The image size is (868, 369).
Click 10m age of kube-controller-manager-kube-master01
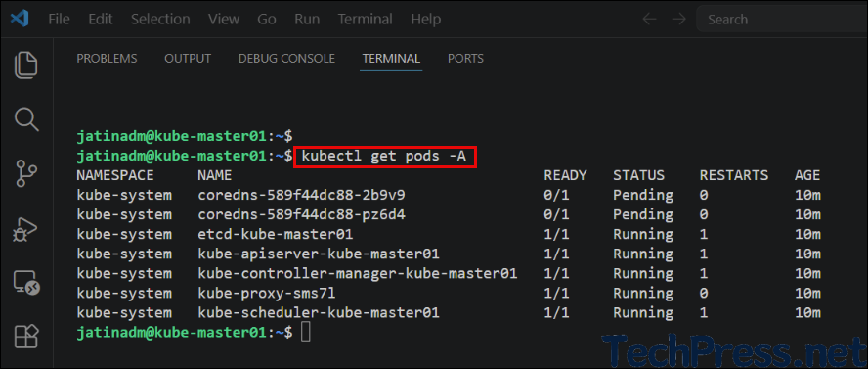pos(807,274)
